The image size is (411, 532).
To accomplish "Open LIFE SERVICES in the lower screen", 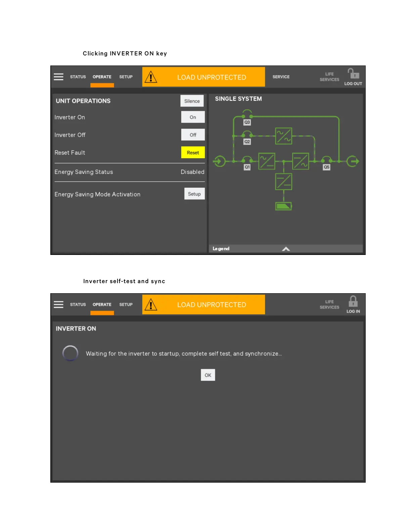I will (329, 305).
